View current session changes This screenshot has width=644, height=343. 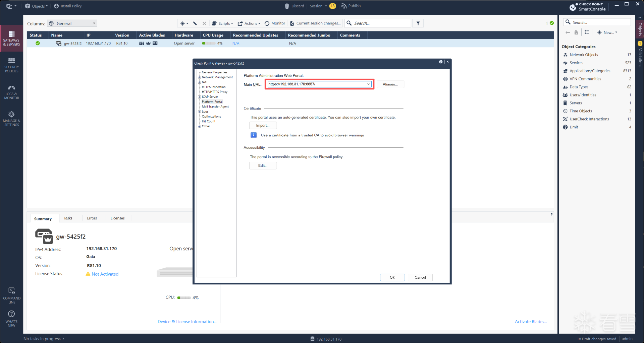(x=315, y=23)
